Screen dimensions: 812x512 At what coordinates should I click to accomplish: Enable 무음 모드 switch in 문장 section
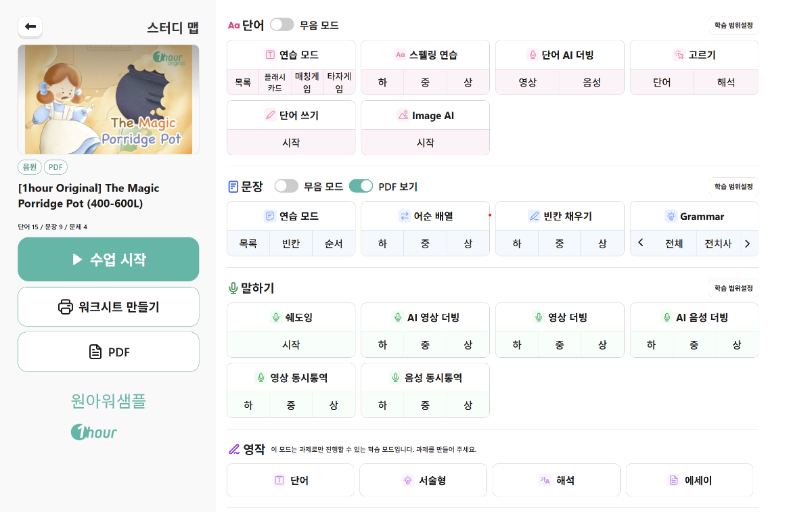pyautogui.click(x=286, y=186)
